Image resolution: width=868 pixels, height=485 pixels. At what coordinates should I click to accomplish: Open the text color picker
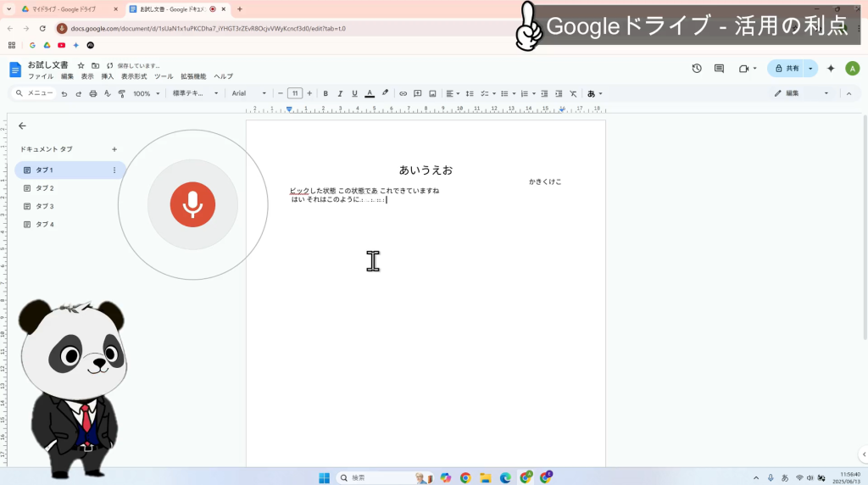pos(370,93)
